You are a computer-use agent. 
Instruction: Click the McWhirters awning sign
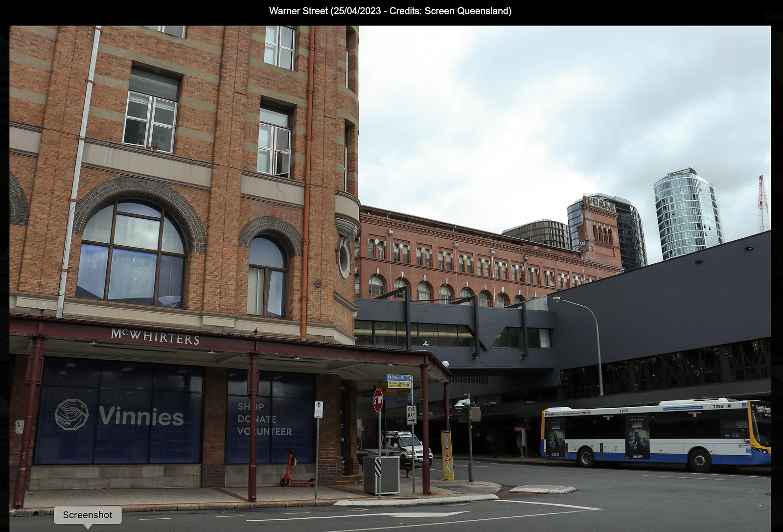tap(155, 337)
